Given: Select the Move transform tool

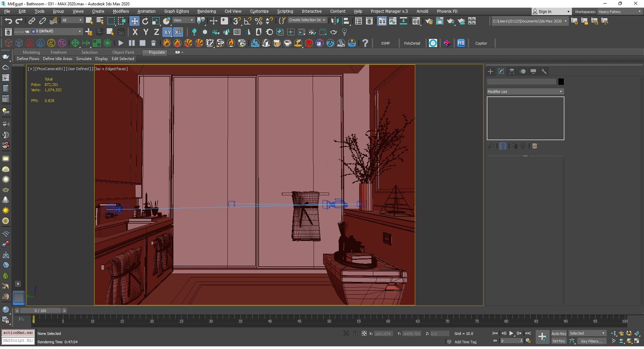Looking at the screenshot, I should coord(135,21).
